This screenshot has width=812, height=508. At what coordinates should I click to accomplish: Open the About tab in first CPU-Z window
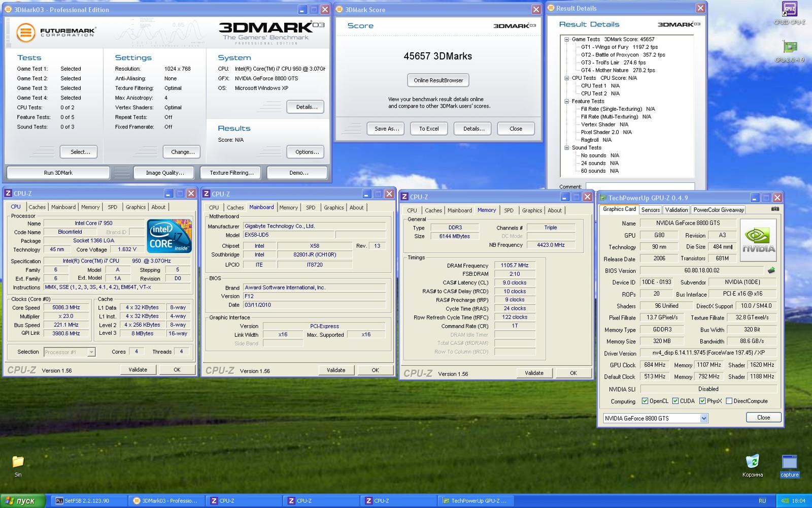tap(158, 207)
